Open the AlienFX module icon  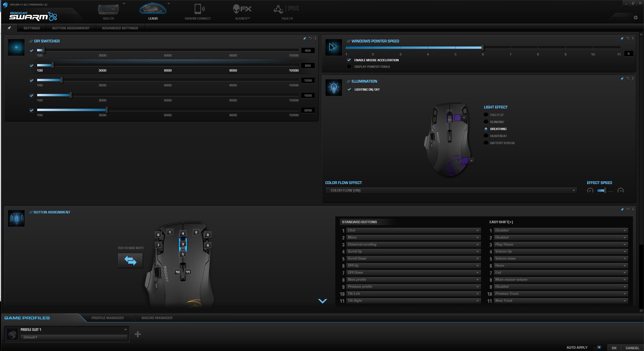pos(242,10)
